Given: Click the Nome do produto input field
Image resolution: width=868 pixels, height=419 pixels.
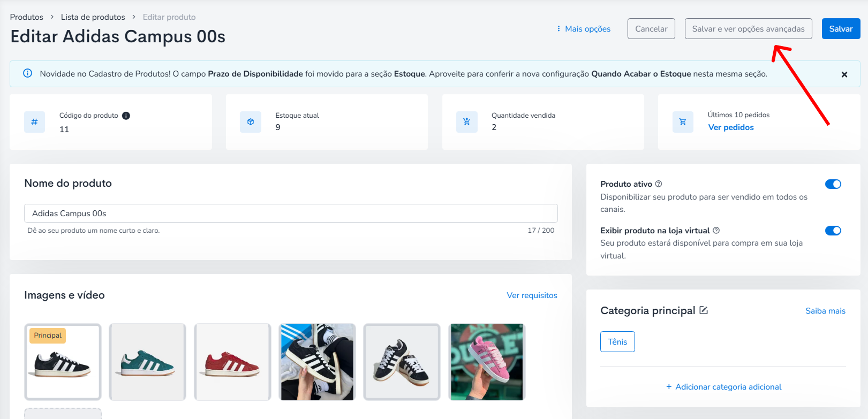Looking at the screenshot, I should [291, 213].
